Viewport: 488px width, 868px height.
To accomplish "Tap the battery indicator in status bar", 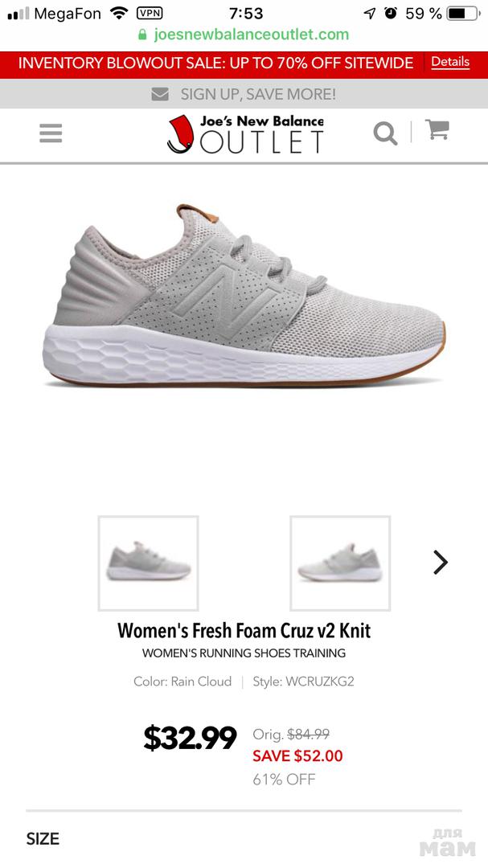I will 463,14.
